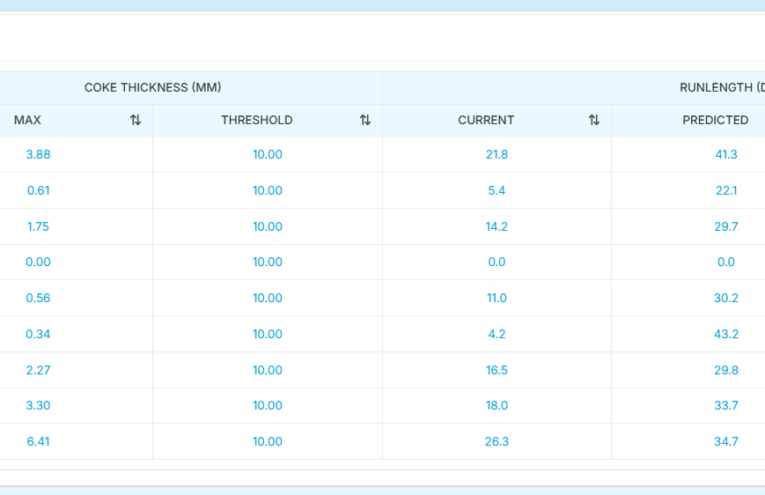
Task: Select current runlength value 5.4
Action: point(497,191)
